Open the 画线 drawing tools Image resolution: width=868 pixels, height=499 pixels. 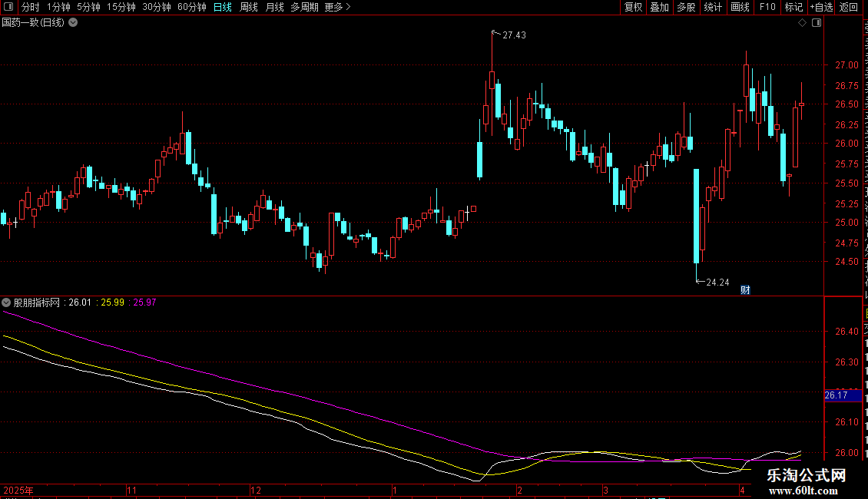(x=740, y=7)
